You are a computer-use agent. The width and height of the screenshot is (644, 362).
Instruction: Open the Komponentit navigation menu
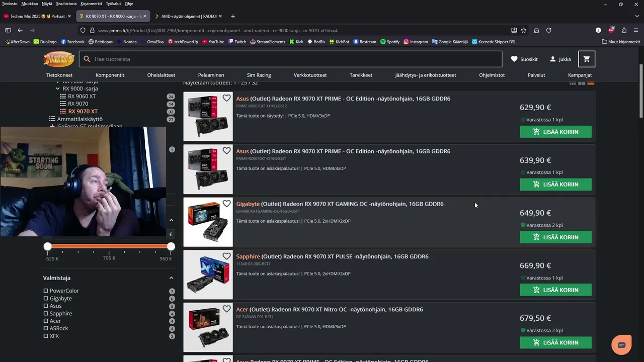(x=110, y=75)
